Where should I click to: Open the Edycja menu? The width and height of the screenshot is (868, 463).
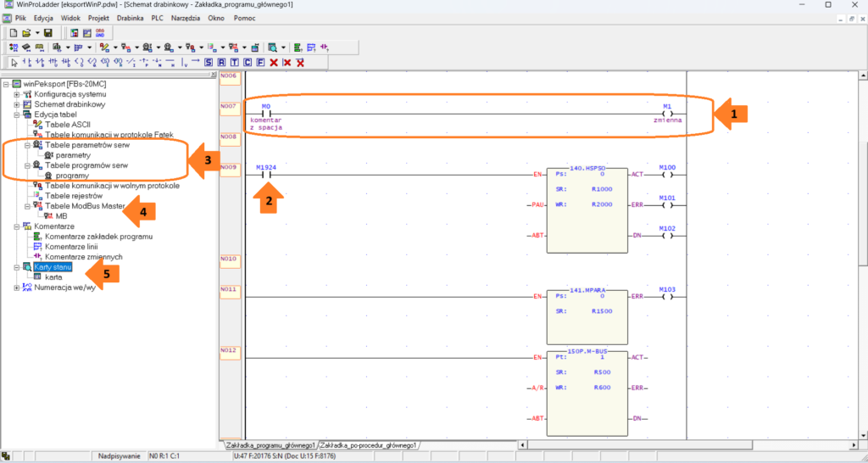[43, 19]
